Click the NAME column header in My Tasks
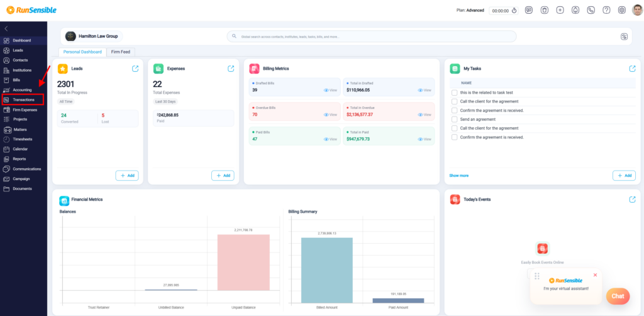This screenshot has height=316, width=644. pos(466,83)
